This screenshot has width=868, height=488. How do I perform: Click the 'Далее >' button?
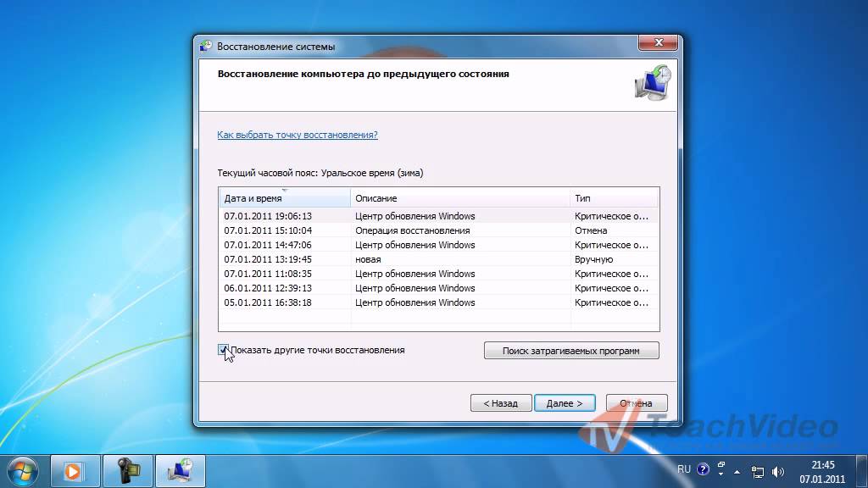click(x=565, y=402)
